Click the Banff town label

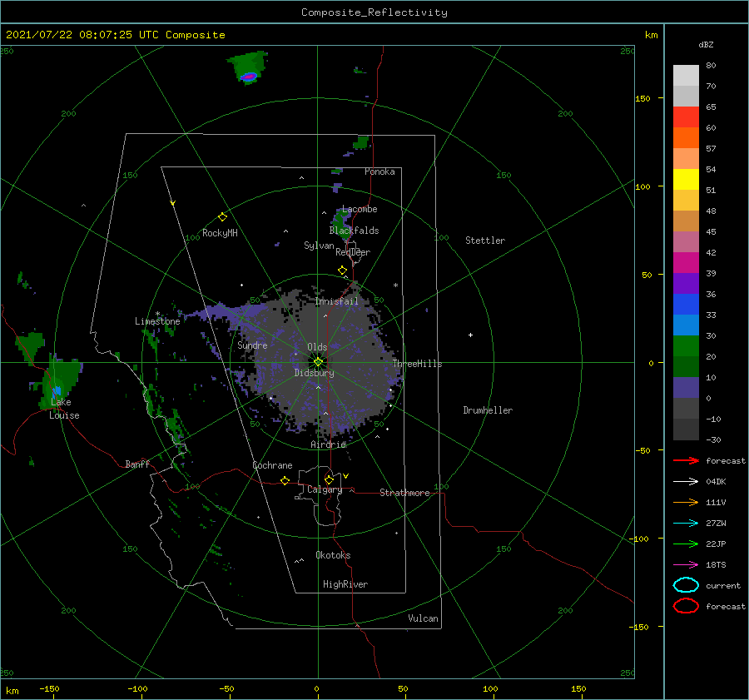pos(137,464)
